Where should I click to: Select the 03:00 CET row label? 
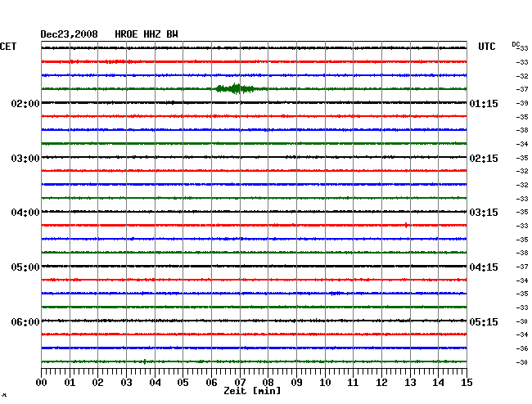click(x=25, y=159)
